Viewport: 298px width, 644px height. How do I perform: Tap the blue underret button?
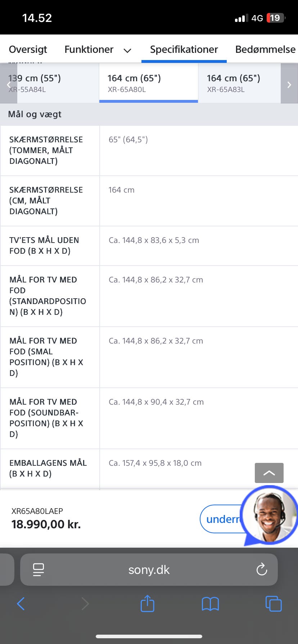click(x=220, y=519)
